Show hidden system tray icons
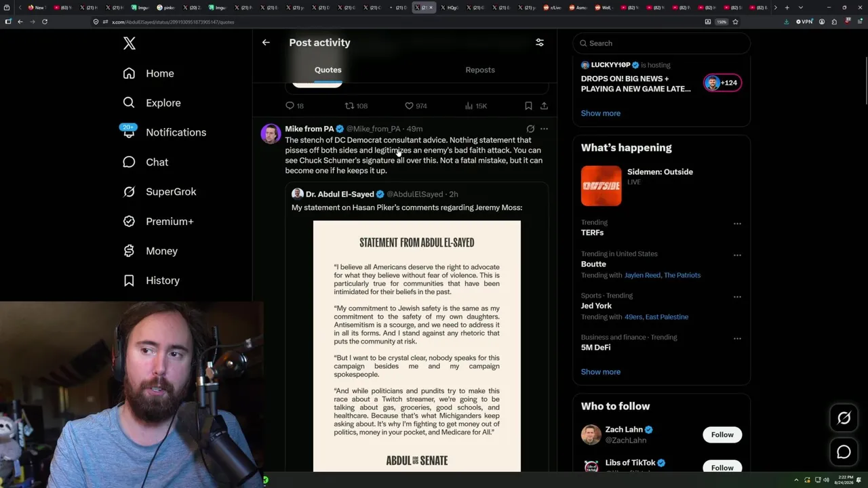This screenshot has width=868, height=488. (797, 480)
